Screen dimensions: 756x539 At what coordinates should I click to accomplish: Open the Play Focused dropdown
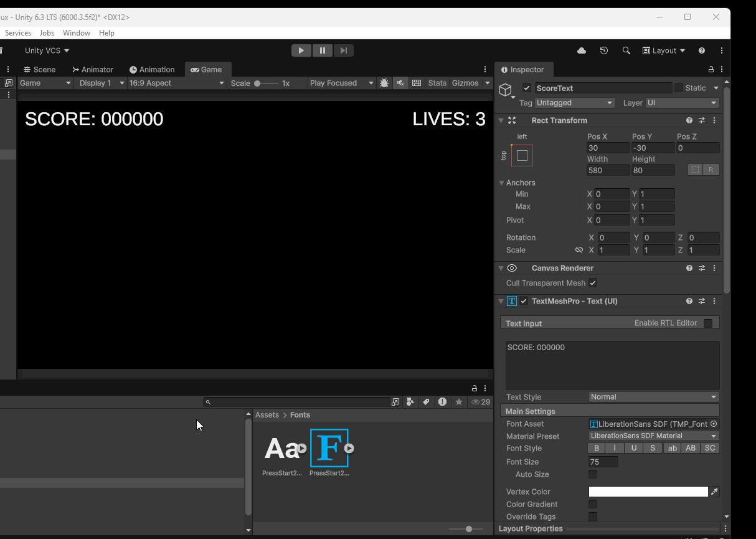pos(341,83)
